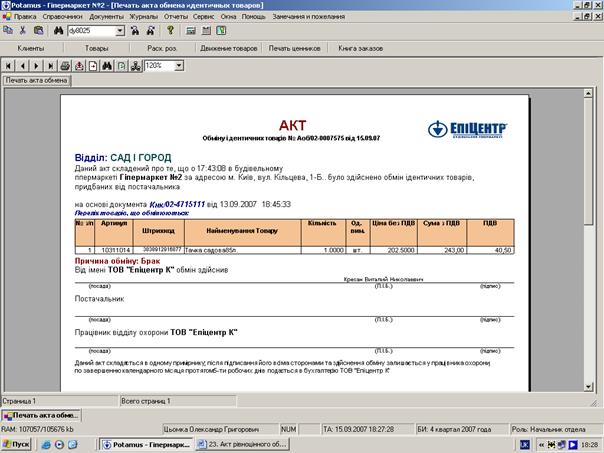Screen dimensions: 604x453
Task: Click the document link Кик/02-4715111
Action: tap(177, 204)
